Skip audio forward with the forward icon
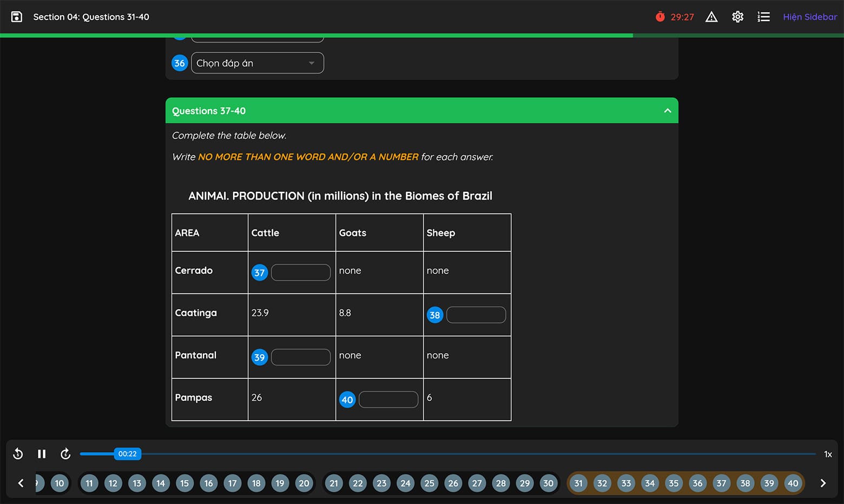Viewport: 844px width, 504px height. pos(65,454)
